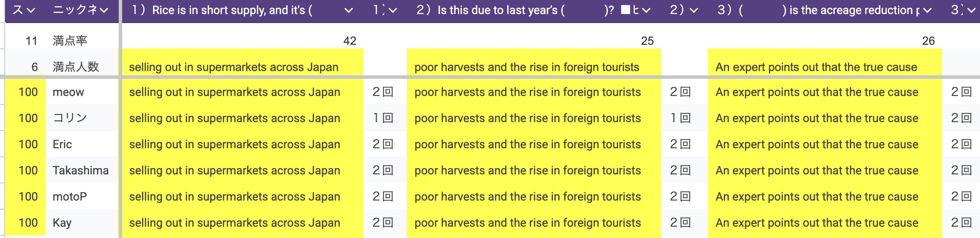
Task: Select the nickname cell "meow"
Action: pos(68,92)
